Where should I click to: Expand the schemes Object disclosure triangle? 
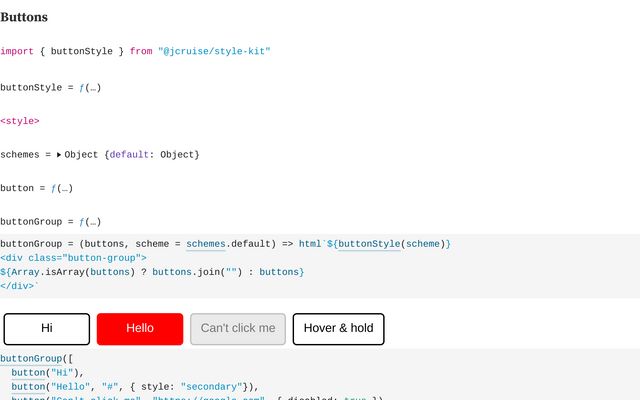pyautogui.click(x=59, y=155)
